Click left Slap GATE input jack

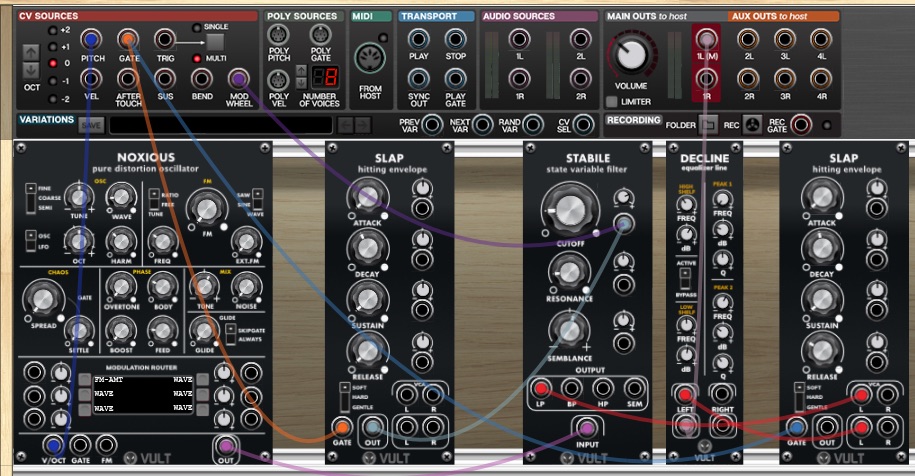click(x=341, y=428)
